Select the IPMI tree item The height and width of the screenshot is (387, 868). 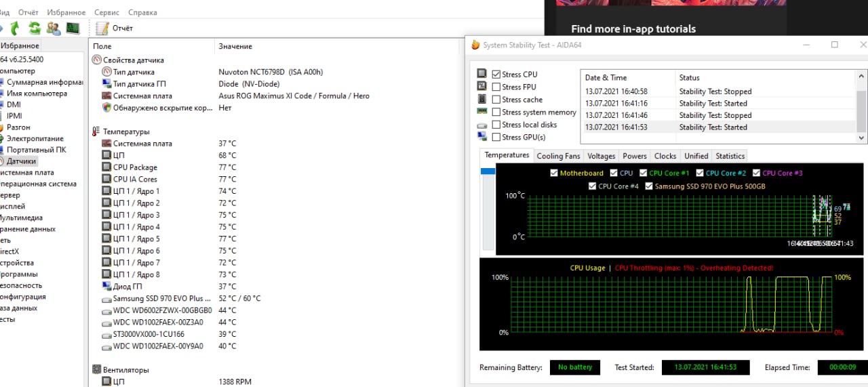14,116
